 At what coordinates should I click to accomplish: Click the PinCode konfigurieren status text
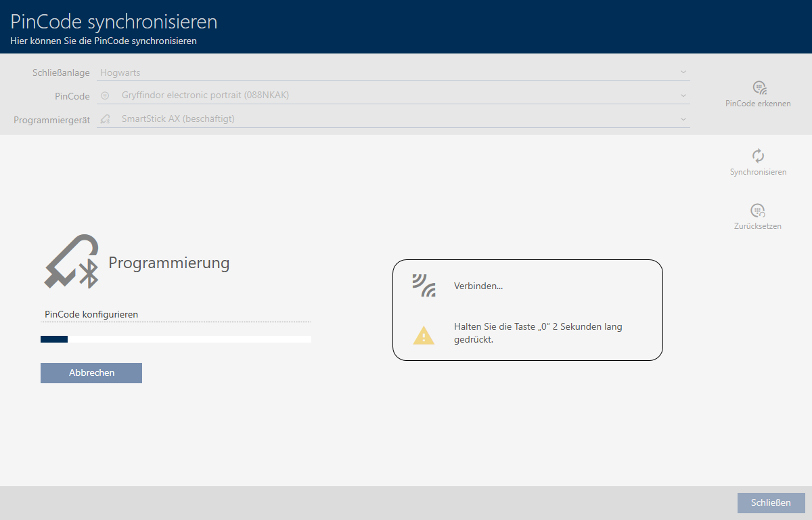click(x=91, y=314)
